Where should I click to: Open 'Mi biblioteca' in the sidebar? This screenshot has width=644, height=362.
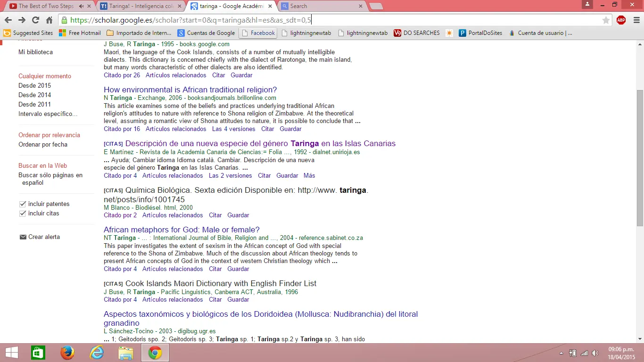36,52
